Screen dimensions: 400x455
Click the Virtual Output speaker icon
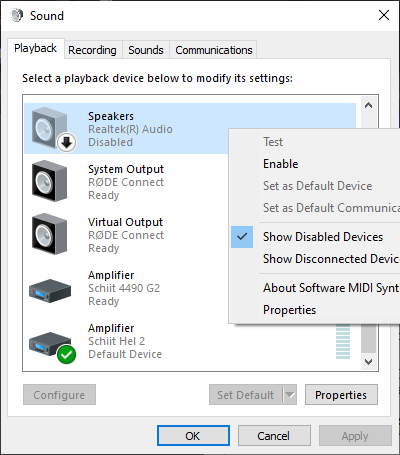click(49, 234)
